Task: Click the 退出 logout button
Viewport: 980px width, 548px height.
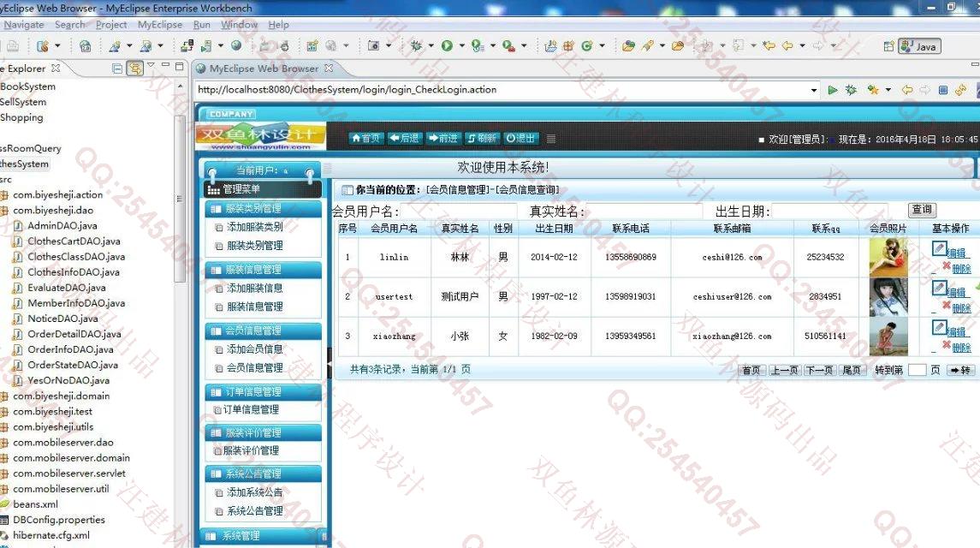Action: coord(520,138)
